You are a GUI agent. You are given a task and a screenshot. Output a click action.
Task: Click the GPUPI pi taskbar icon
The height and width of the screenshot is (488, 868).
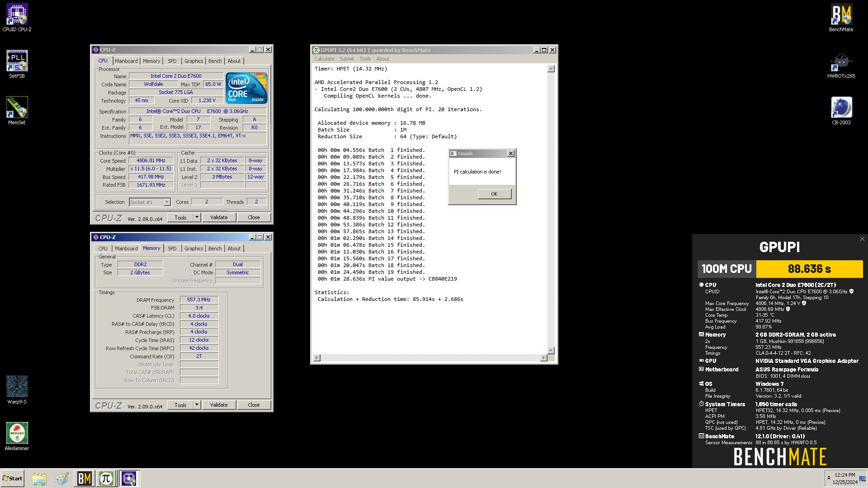[x=106, y=479]
